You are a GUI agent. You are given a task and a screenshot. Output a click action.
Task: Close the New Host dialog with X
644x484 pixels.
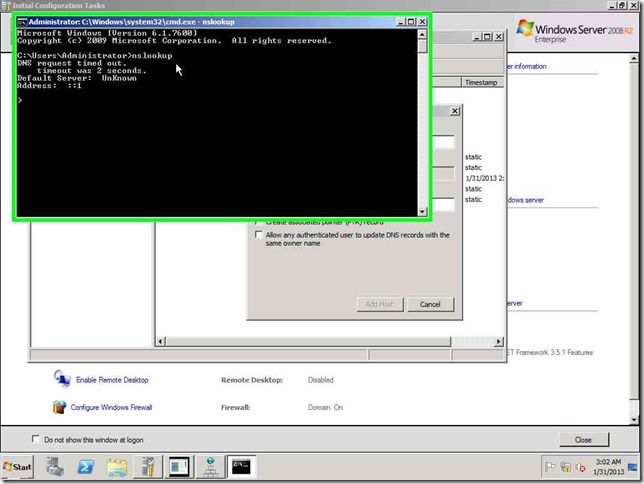point(455,111)
